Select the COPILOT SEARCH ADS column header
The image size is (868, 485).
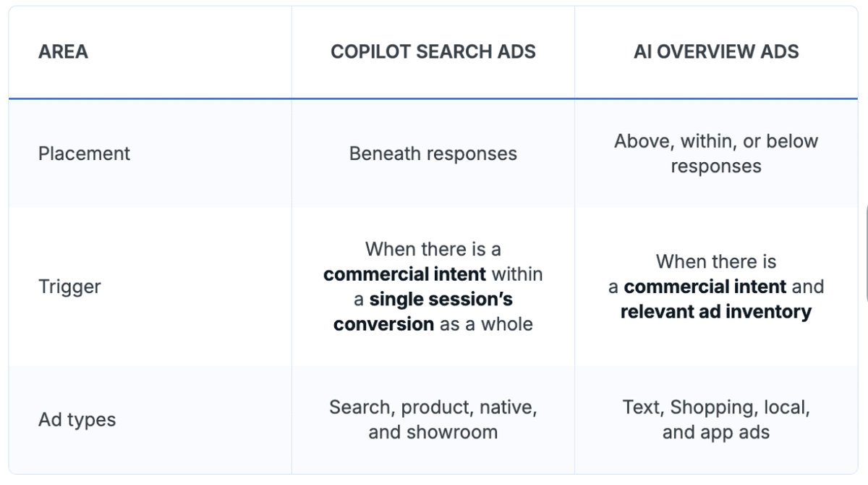click(433, 52)
